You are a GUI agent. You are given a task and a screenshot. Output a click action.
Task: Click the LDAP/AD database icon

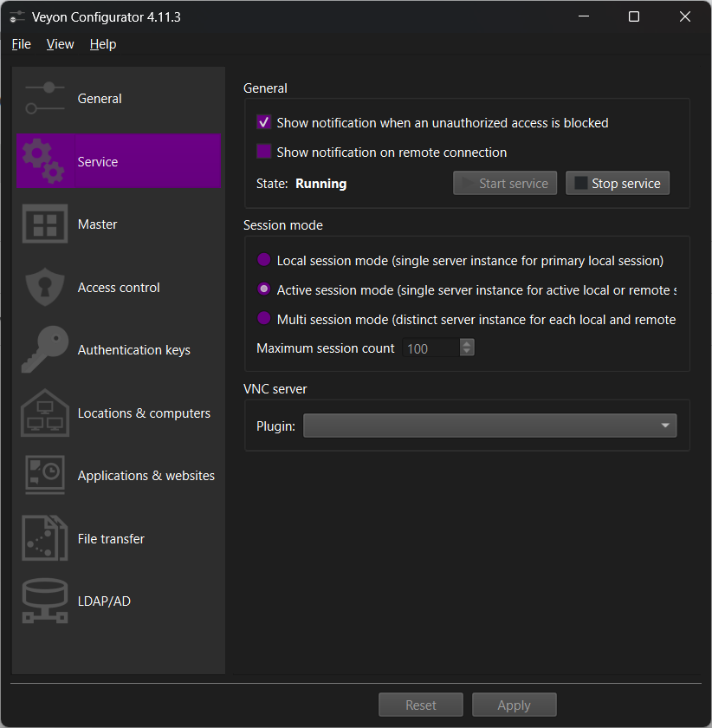click(45, 601)
